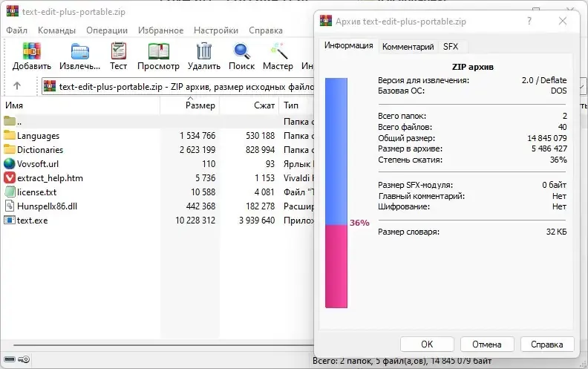Click the Размер в архиве value 5 486 427

549,148
